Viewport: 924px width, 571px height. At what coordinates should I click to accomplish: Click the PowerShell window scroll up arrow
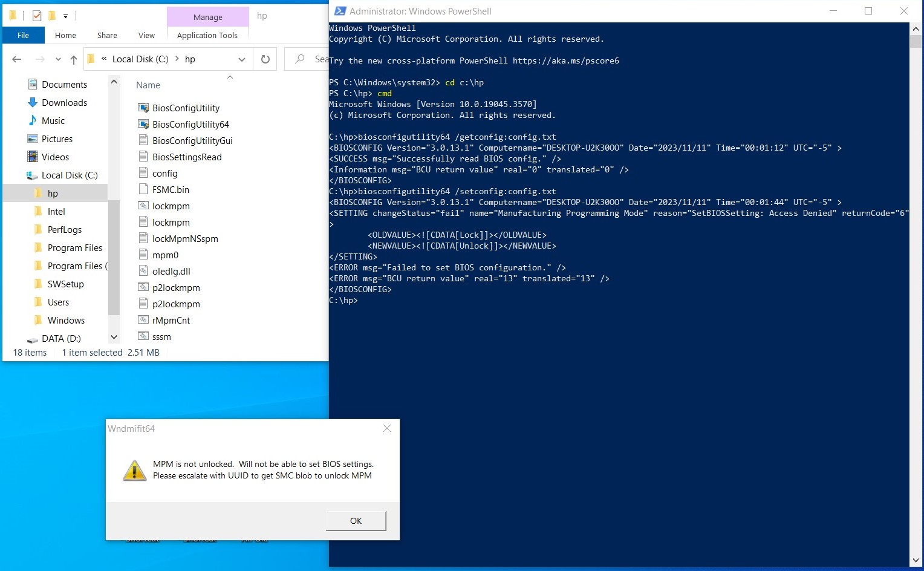[916, 28]
